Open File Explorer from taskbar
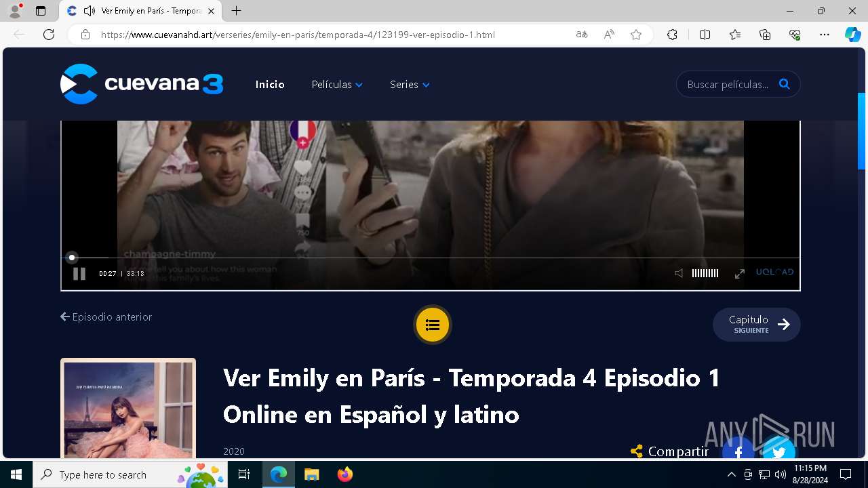This screenshot has height=488, width=868. [x=311, y=474]
